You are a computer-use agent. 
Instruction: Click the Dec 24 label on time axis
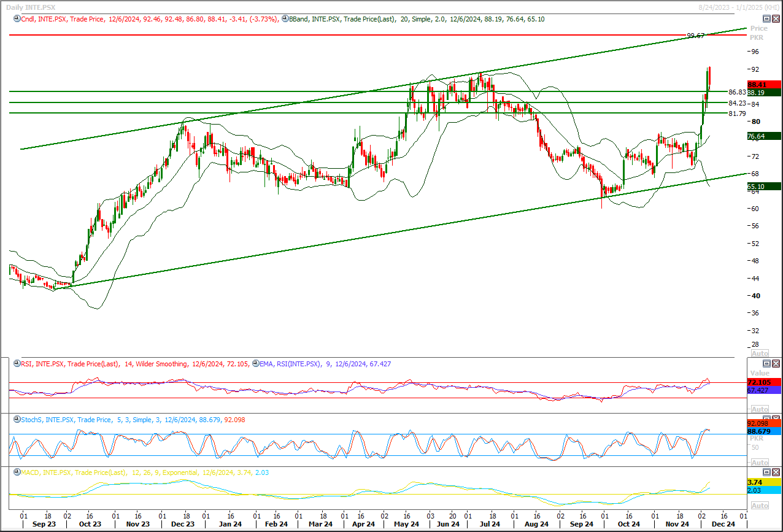tap(723, 525)
